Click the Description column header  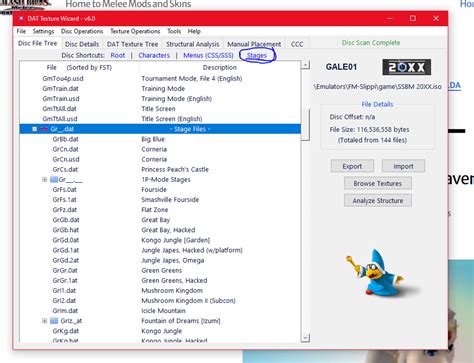point(220,67)
